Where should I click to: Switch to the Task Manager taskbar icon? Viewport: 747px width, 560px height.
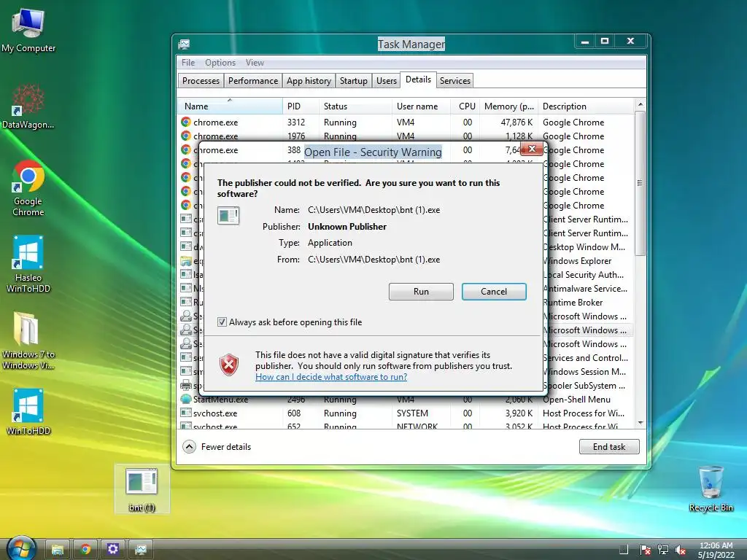pos(141,550)
